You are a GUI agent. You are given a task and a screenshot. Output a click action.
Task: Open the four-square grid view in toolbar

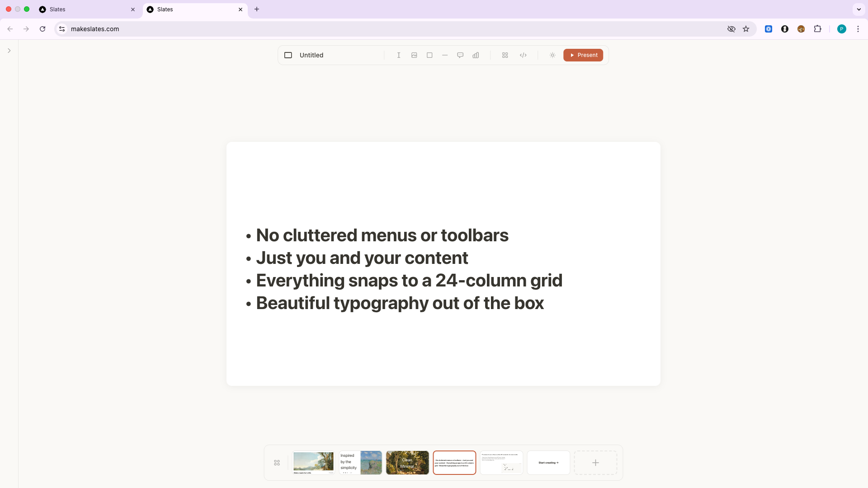click(x=505, y=55)
